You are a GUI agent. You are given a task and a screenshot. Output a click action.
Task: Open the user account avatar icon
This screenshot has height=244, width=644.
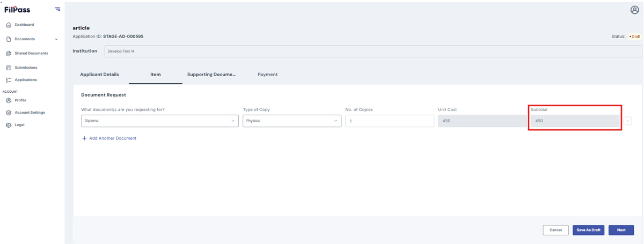point(634,10)
